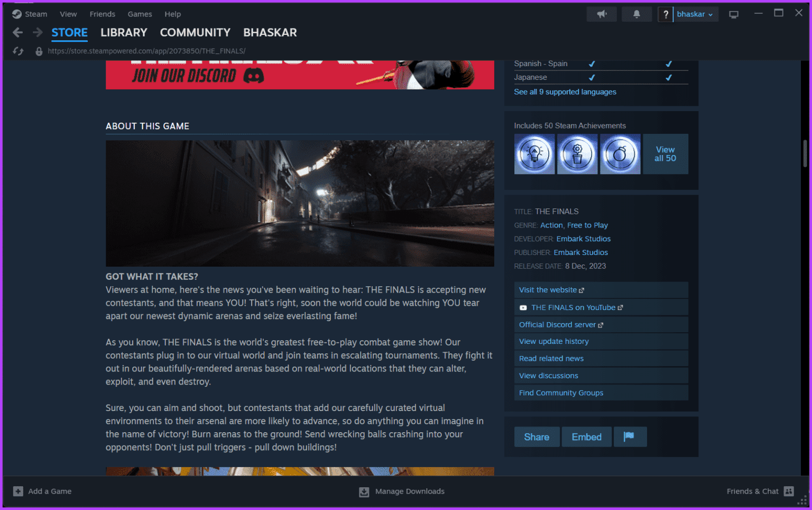The height and width of the screenshot is (510, 812).
Task: Click Visit the website link
Action: [601, 290]
